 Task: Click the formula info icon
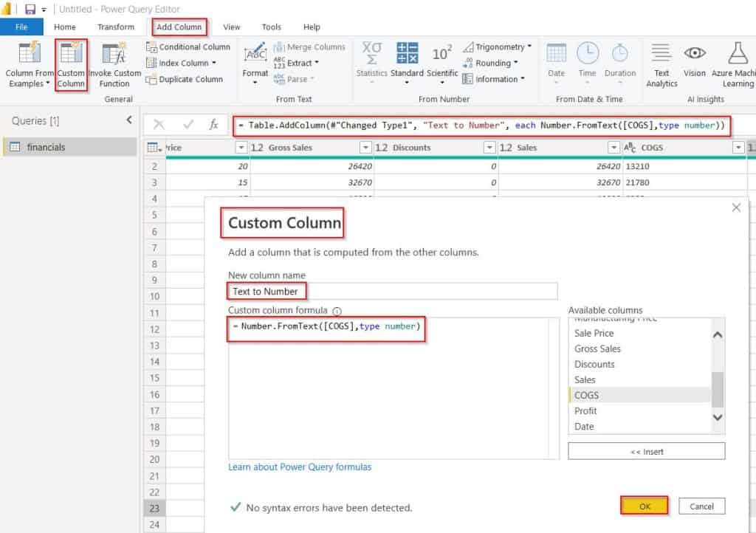click(x=337, y=312)
